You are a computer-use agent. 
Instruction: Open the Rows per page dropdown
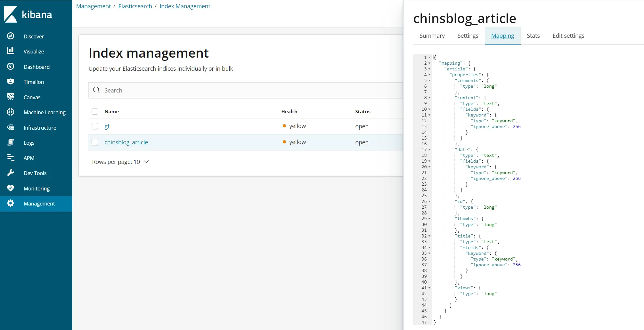click(x=121, y=162)
